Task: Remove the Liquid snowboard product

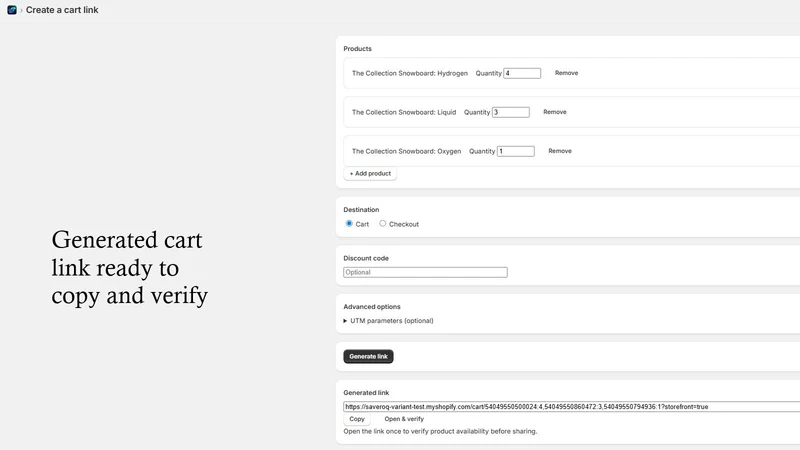Action: pyautogui.click(x=555, y=112)
